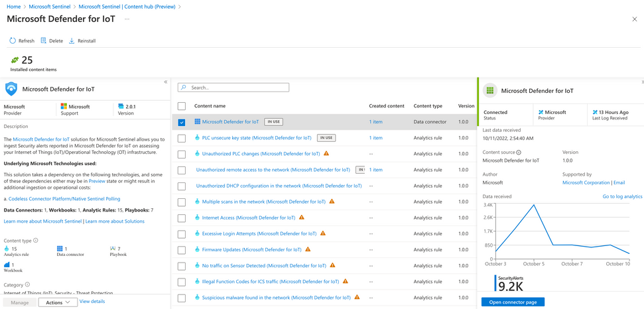Image resolution: width=644 pixels, height=309 pixels.
Task: Click the Refresh icon in the toolbar
Action: 13,40
